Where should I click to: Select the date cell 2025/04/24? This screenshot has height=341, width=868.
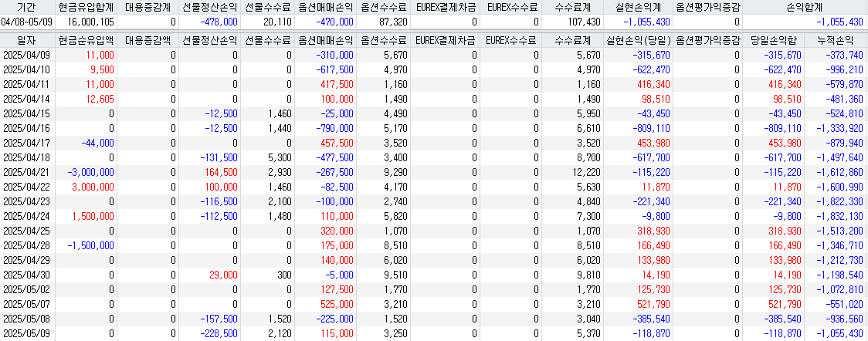click(x=27, y=216)
